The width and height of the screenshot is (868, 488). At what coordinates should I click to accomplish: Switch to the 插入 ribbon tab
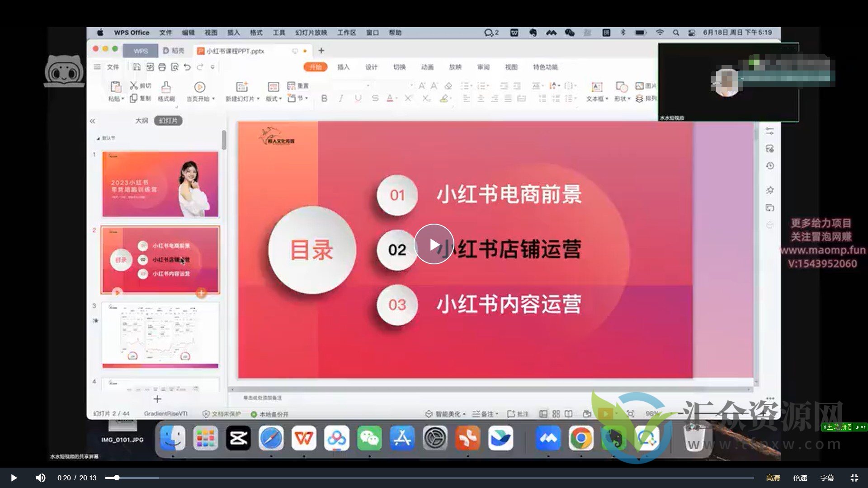(x=344, y=67)
